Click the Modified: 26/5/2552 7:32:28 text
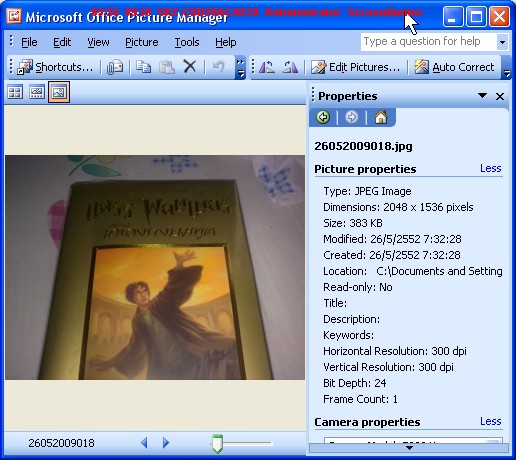 [392, 239]
